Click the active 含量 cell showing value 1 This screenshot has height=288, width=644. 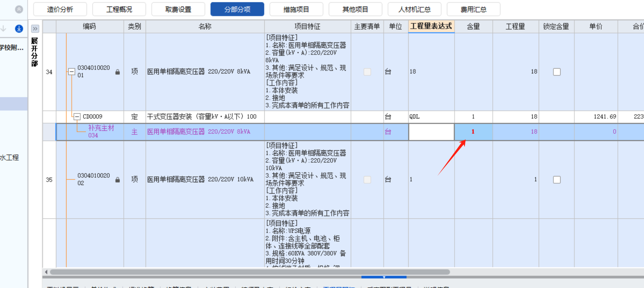click(x=473, y=132)
